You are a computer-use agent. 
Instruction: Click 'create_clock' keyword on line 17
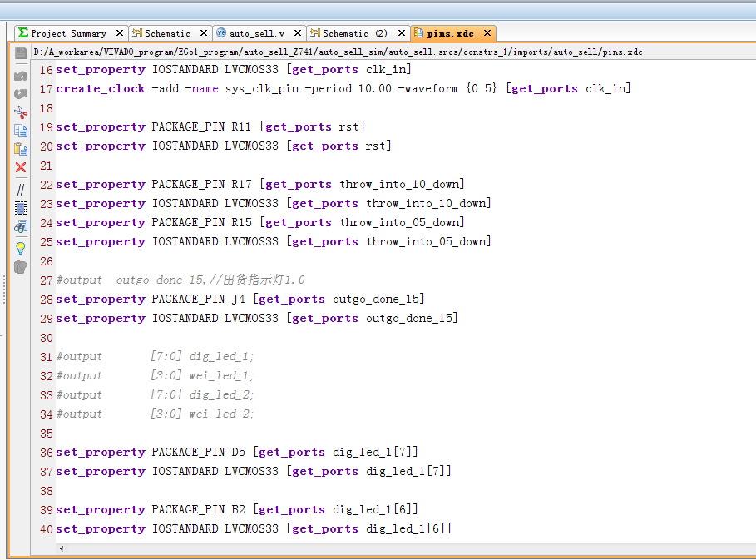(x=101, y=89)
